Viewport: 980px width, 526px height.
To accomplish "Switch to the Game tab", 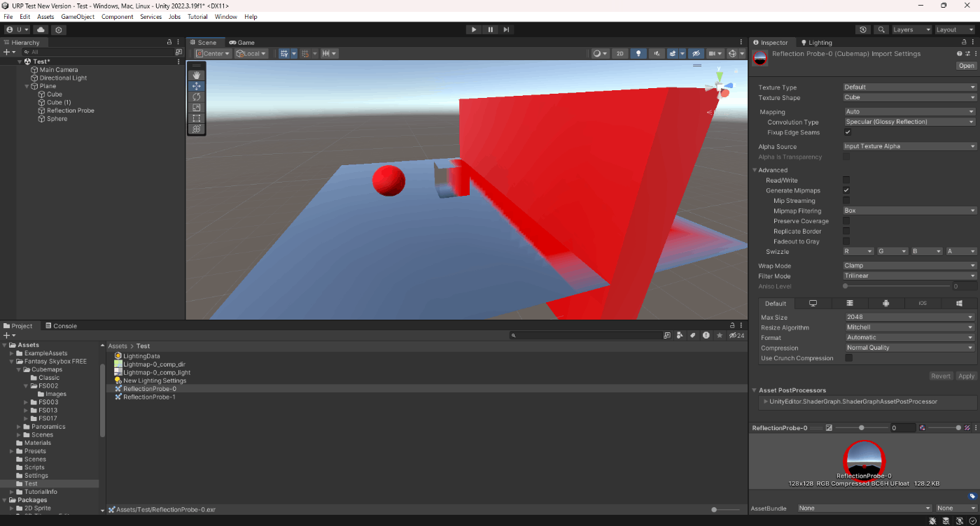I will click(242, 43).
